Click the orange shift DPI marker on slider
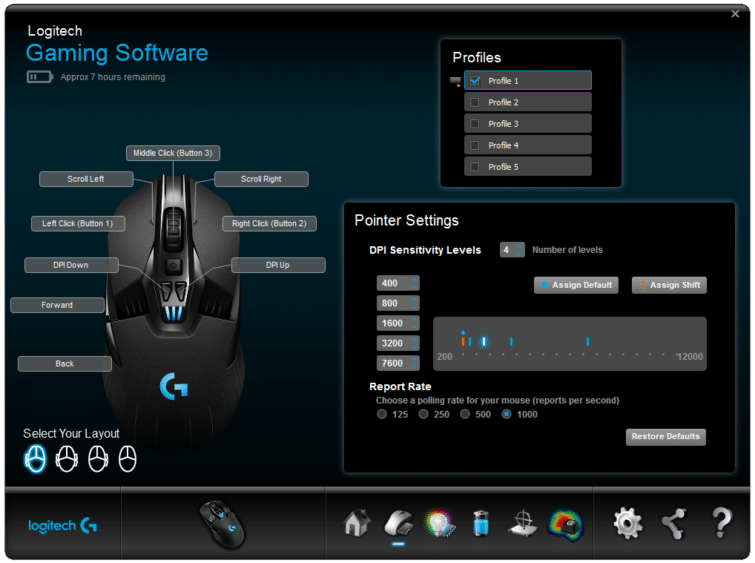755x563 pixels. tap(463, 341)
